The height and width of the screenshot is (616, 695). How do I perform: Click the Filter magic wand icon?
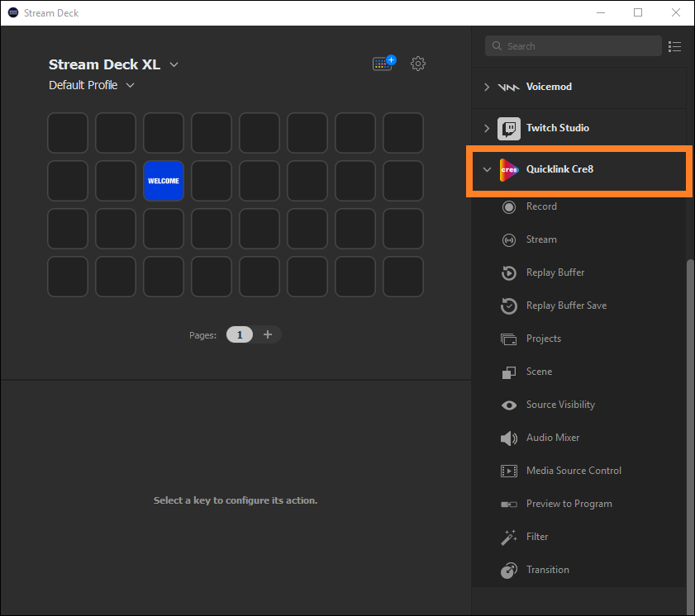click(x=509, y=538)
